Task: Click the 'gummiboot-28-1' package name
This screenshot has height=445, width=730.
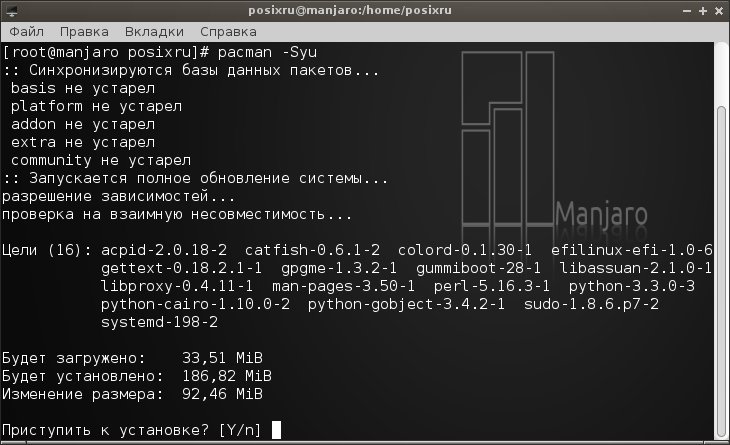Action: click(479, 268)
